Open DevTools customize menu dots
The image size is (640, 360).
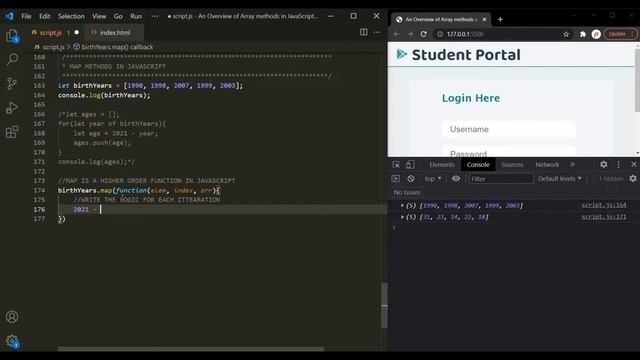tap(618, 164)
